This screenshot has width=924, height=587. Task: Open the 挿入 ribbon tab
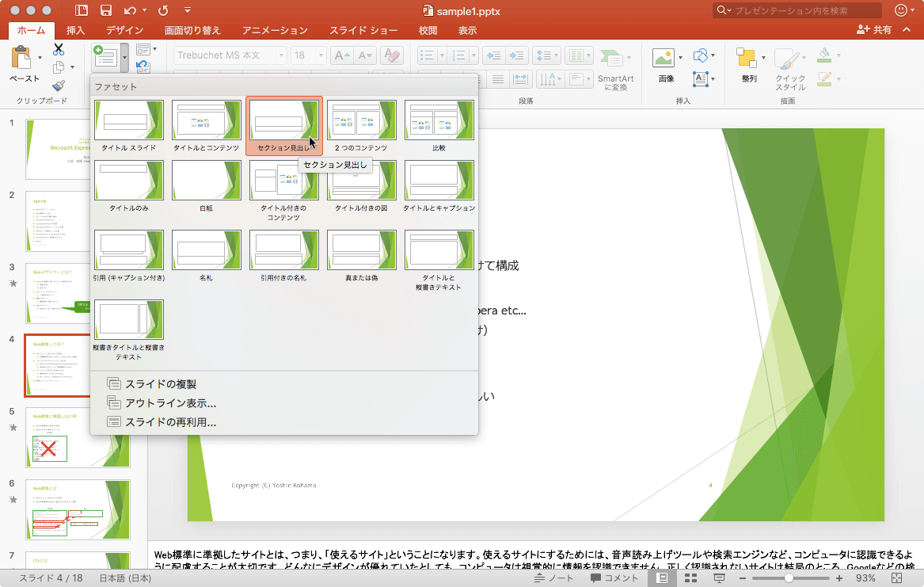[x=75, y=31]
